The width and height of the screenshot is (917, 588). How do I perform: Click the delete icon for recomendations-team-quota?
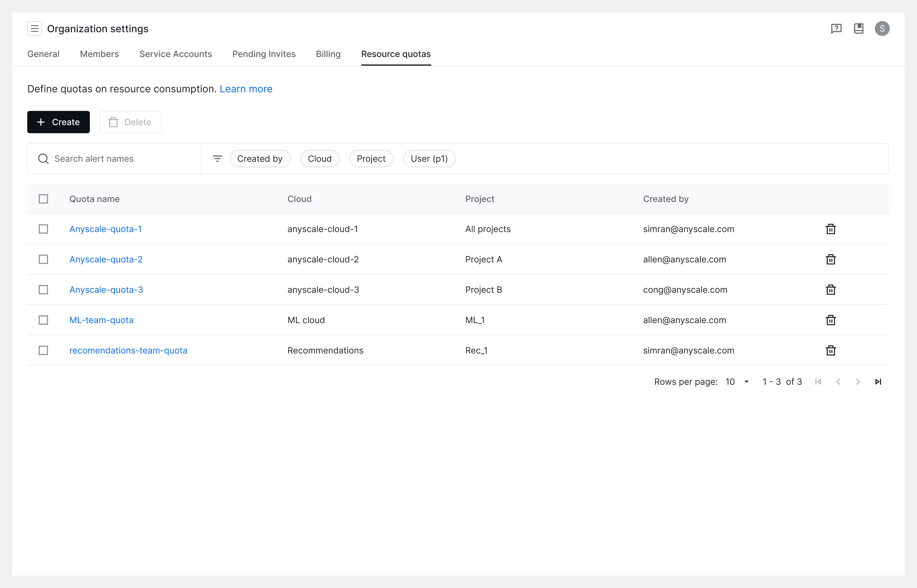pyautogui.click(x=831, y=350)
